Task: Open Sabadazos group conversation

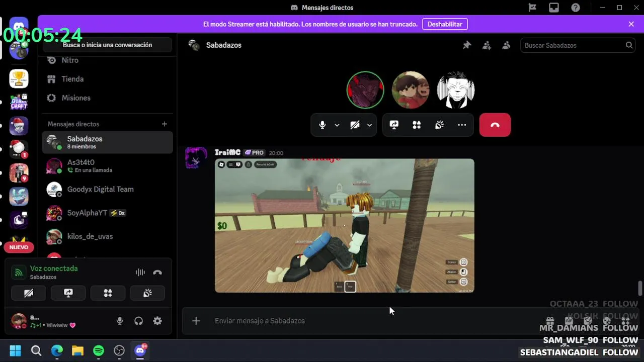Action: tap(107, 142)
